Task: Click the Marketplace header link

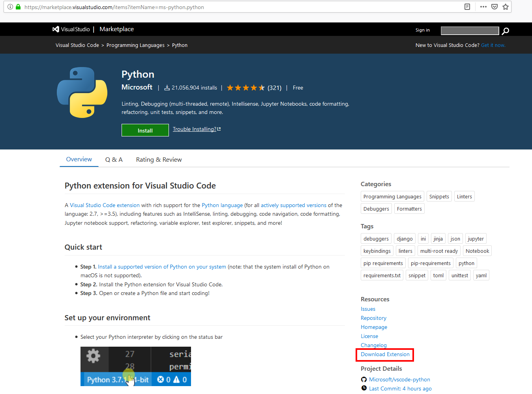Action: click(x=116, y=29)
